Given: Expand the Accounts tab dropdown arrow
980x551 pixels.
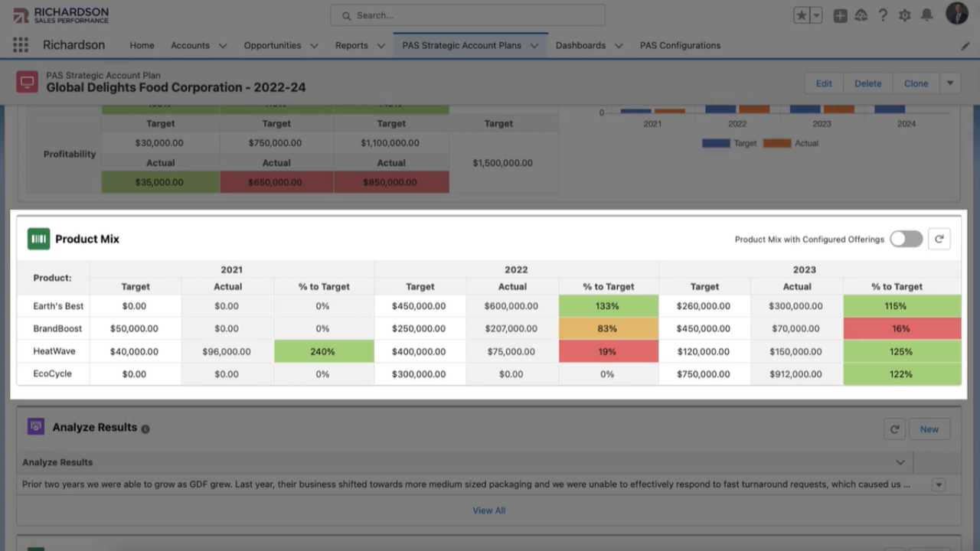Looking at the screenshot, I should click(x=223, y=46).
